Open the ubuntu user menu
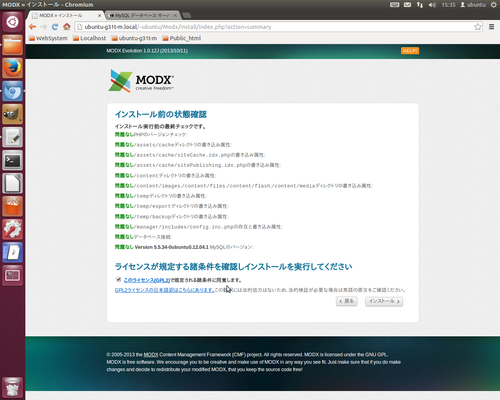 click(x=473, y=5)
